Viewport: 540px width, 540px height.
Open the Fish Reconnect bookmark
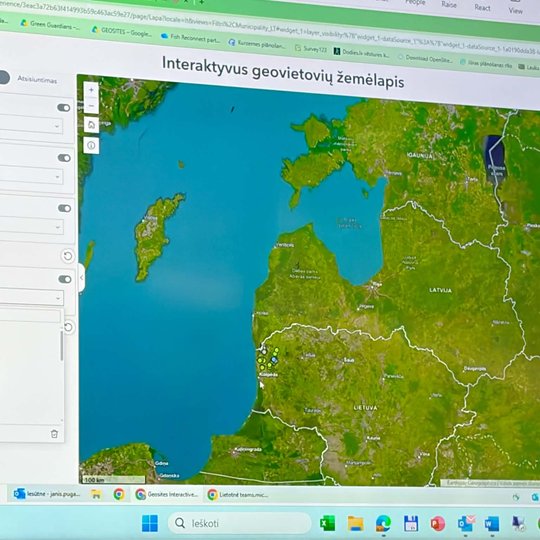pos(190,38)
